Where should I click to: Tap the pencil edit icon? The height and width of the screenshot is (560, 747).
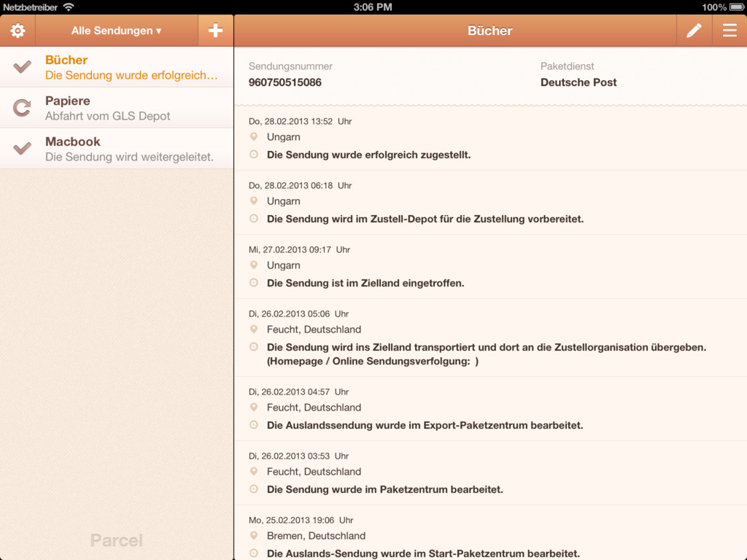click(x=694, y=31)
